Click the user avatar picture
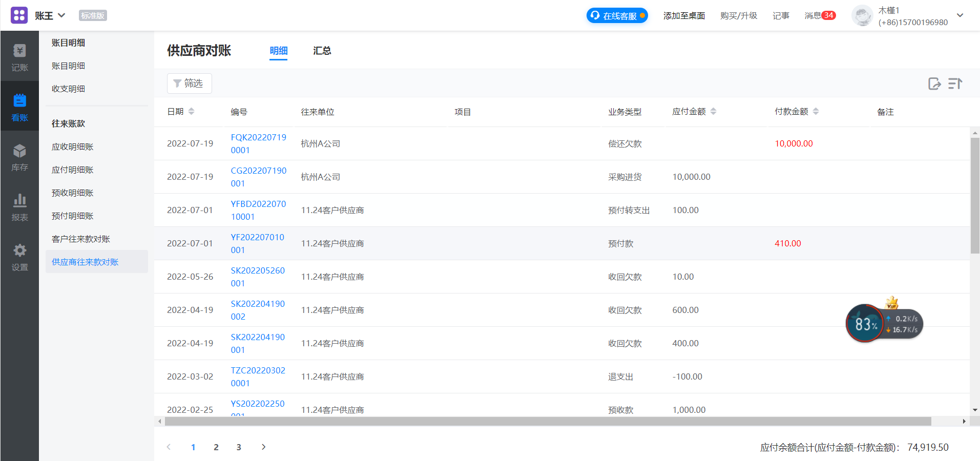The height and width of the screenshot is (461, 980). 862,16
